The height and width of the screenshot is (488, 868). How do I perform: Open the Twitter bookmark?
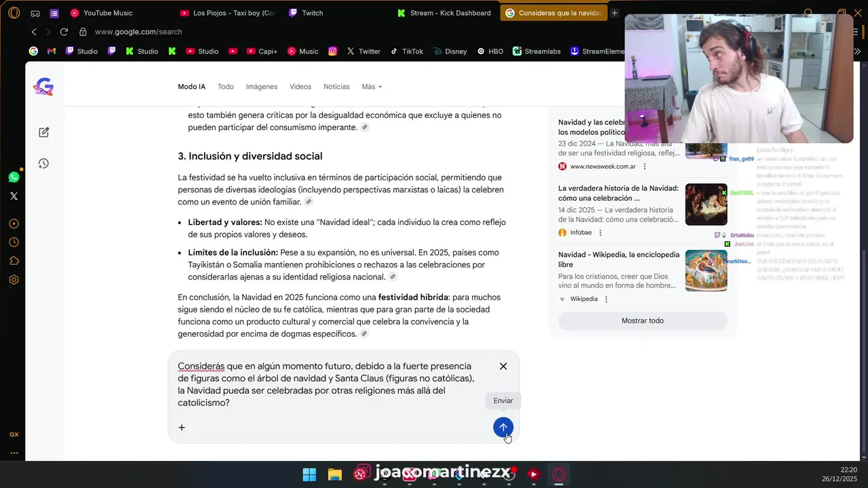(363, 51)
